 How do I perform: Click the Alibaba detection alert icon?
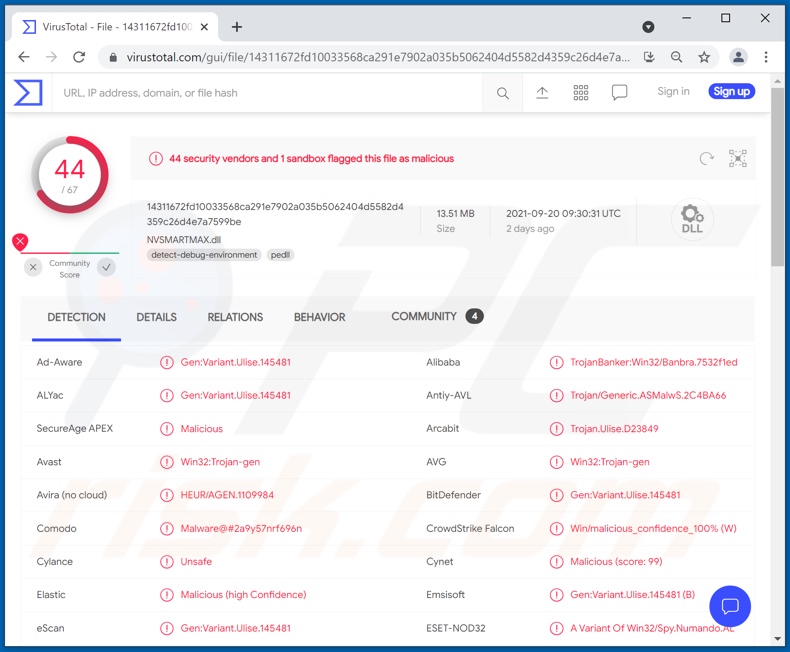[x=556, y=362]
